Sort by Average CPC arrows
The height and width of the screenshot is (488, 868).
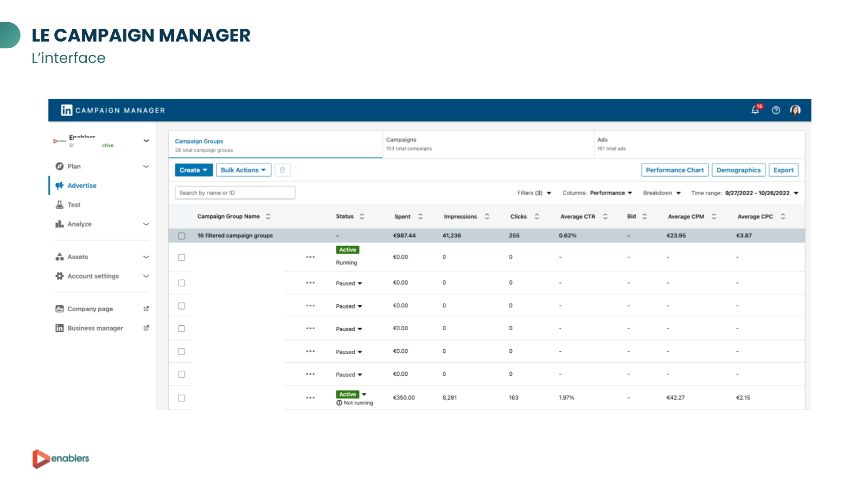point(783,216)
